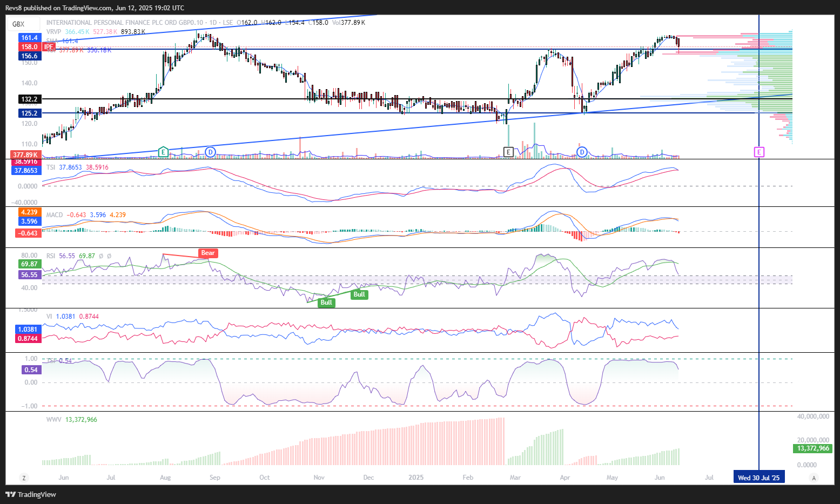Click the Z timezone icon at bottom left
840x504 pixels.
tap(23, 478)
